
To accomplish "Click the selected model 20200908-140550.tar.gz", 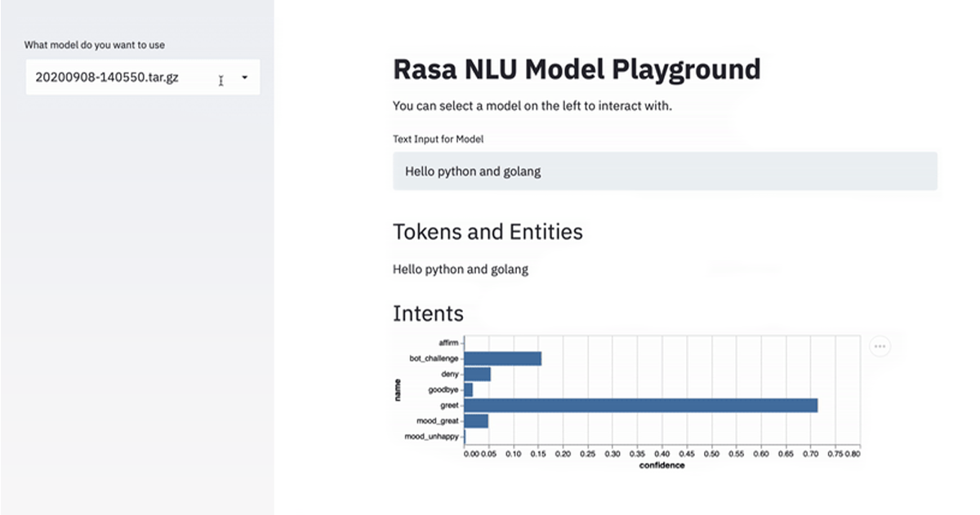I will tap(107, 78).
